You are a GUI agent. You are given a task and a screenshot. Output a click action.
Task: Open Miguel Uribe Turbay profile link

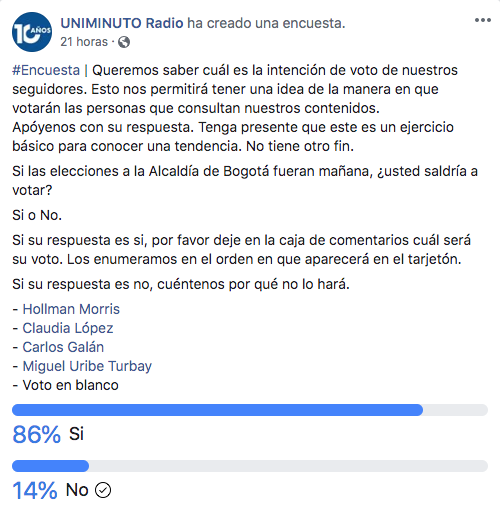[x=87, y=366]
